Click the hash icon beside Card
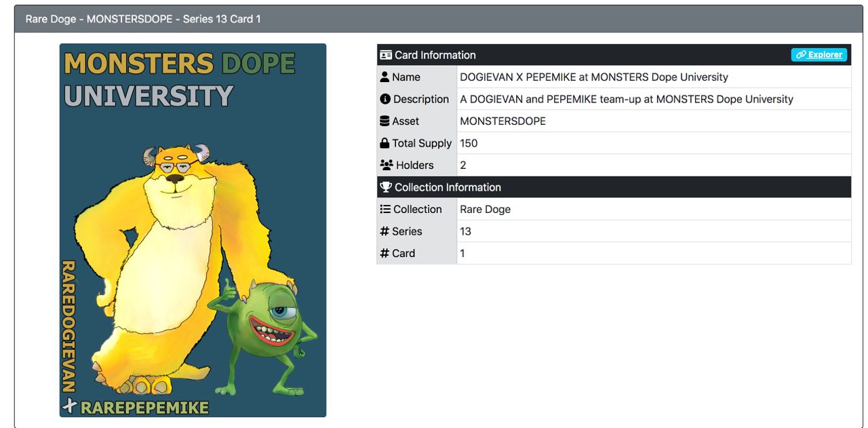This screenshot has height=428, width=868. coord(384,254)
